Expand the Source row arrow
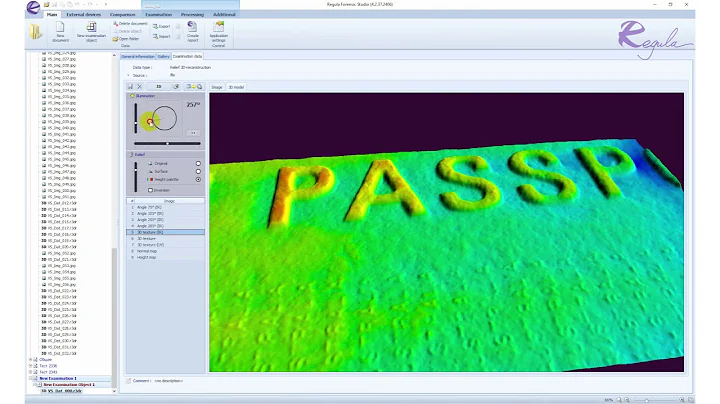The image size is (720, 404). pyautogui.click(x=129, y=75)
